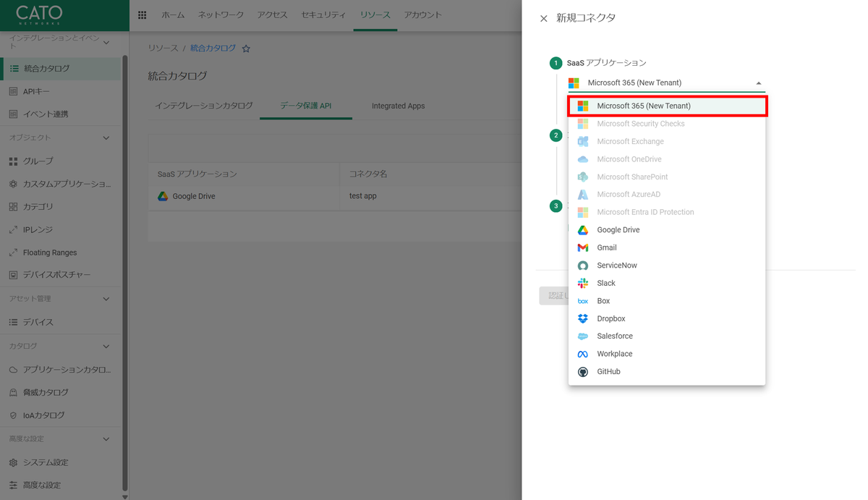Click the Microsoft OneDrive list entry
Viewport: 868px width, 500px height.
coord(667,159)
